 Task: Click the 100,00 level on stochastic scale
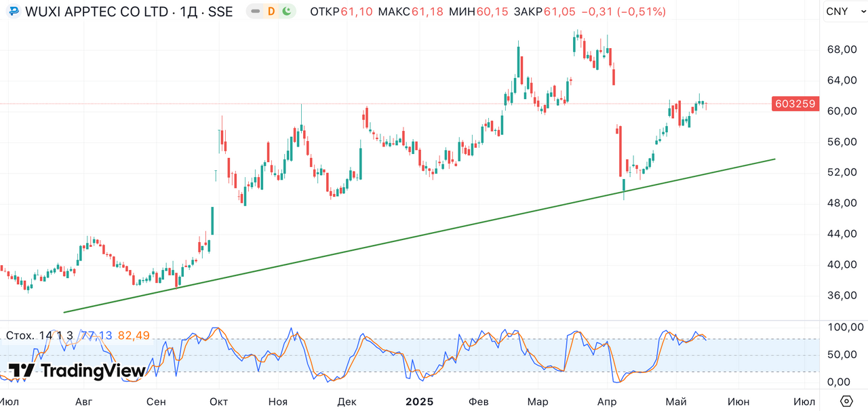click(x=842, y=328)
